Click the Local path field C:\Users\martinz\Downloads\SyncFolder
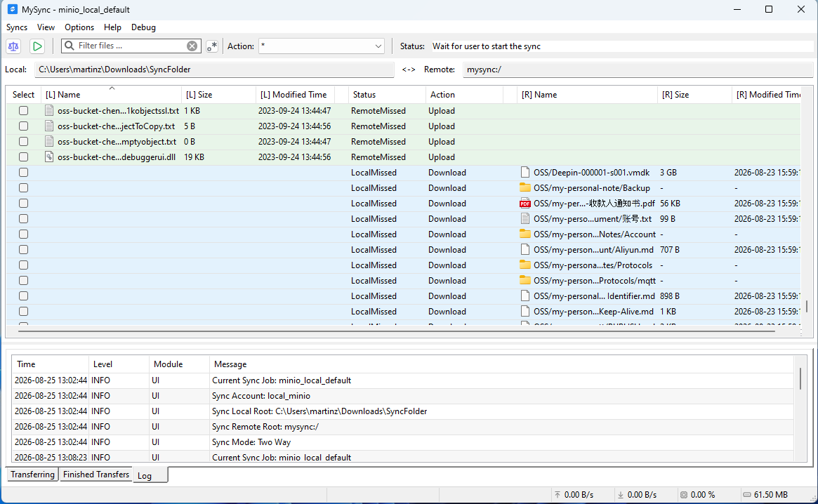 [214, 69]
